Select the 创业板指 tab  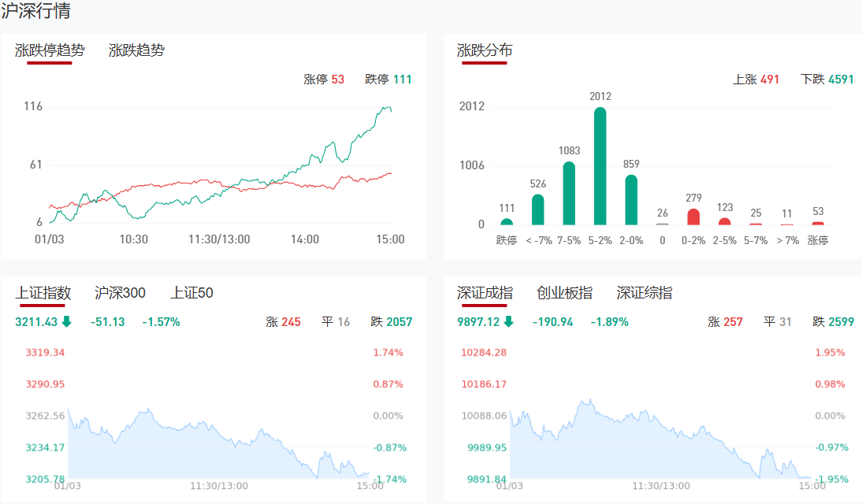pyautogui.click(x=564, y=293)
